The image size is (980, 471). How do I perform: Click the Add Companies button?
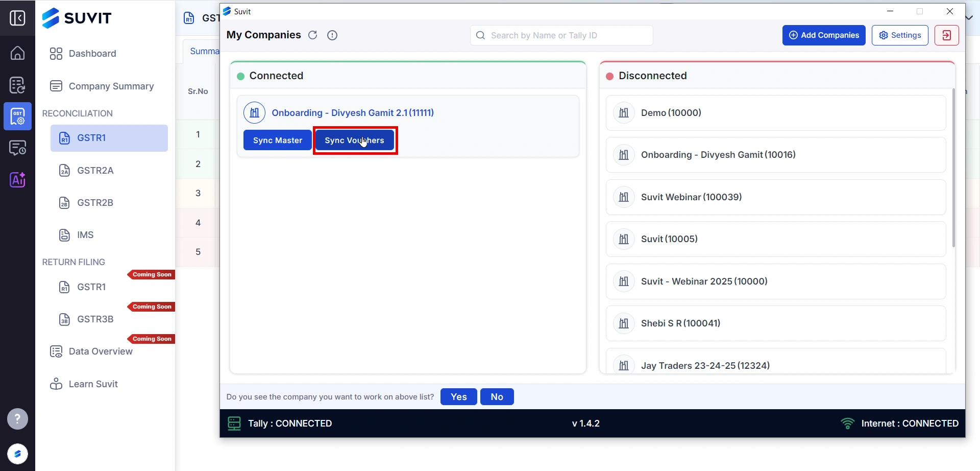pyautogui.click(x=824, y=35)
